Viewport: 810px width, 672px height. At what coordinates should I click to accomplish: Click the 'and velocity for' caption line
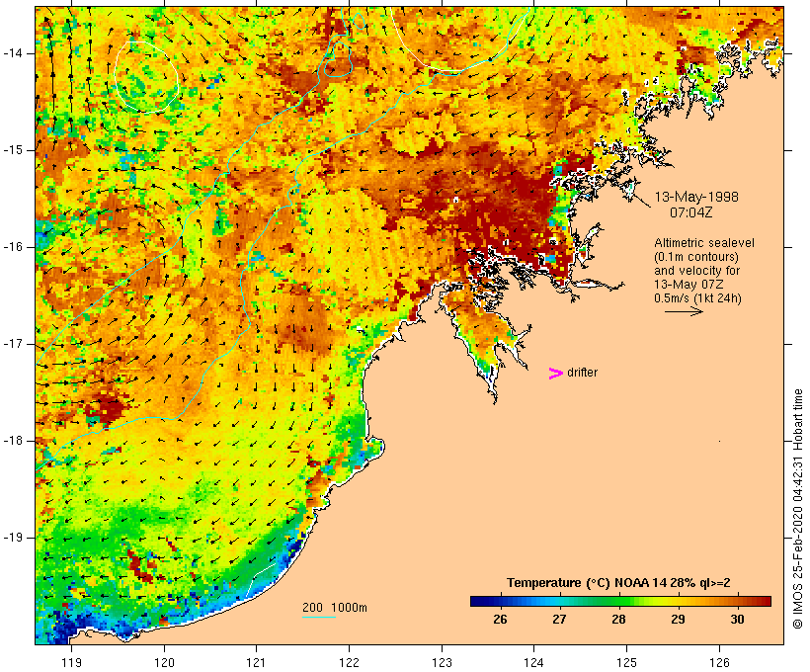696,271
